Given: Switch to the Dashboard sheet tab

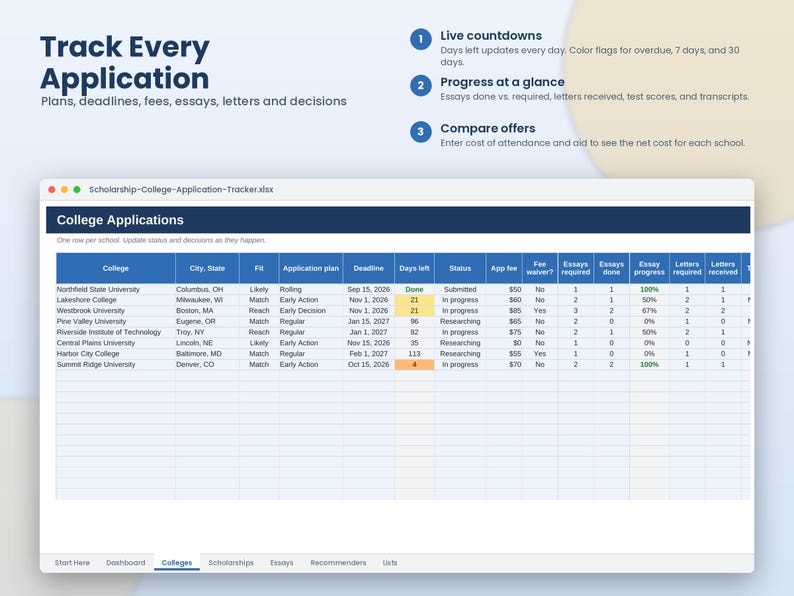Looking at the screenshot, I should click(x=126, y=563).
